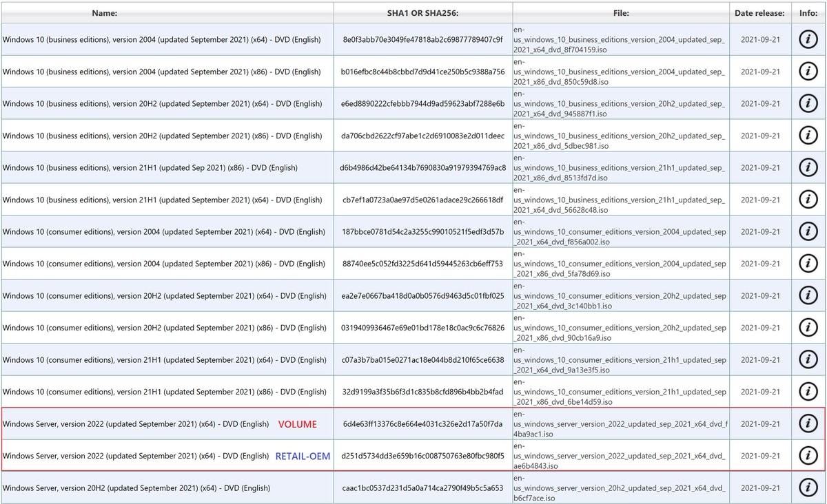Image resolution: width=827 pixels, height=504 pixels.
Task: Select hash 8e0f3abb70e3049fe47818ab2c69877789407c9f
Action: click(423, 39)
